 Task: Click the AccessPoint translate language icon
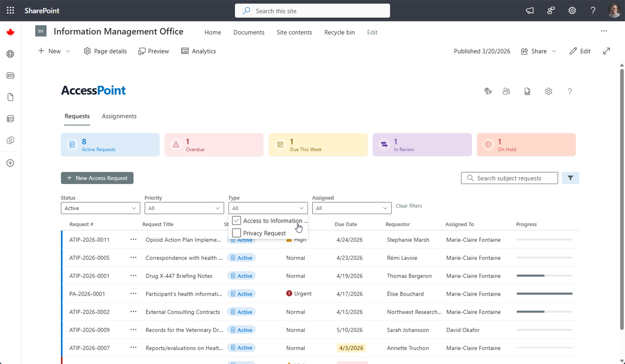click(x=488, y=91)
